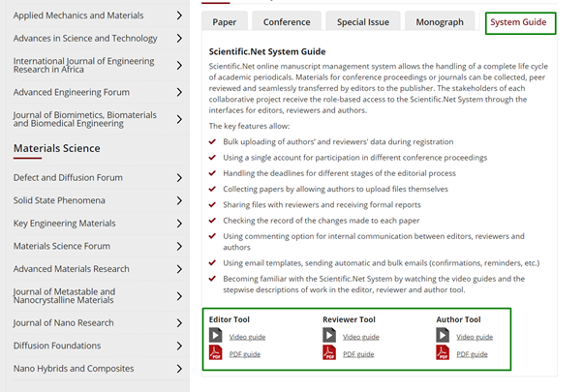Open Key Engineering Materials journal

[x=64, y=224]
